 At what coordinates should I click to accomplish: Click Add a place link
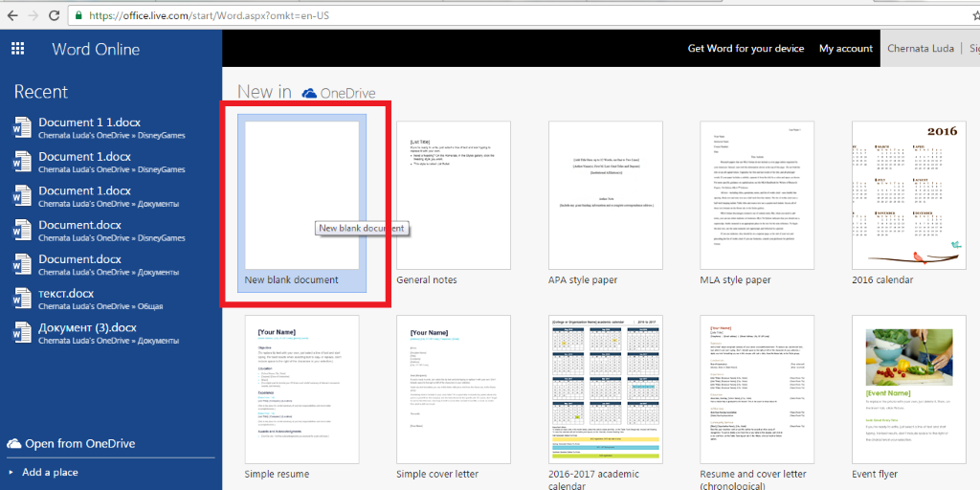point(50,473)
